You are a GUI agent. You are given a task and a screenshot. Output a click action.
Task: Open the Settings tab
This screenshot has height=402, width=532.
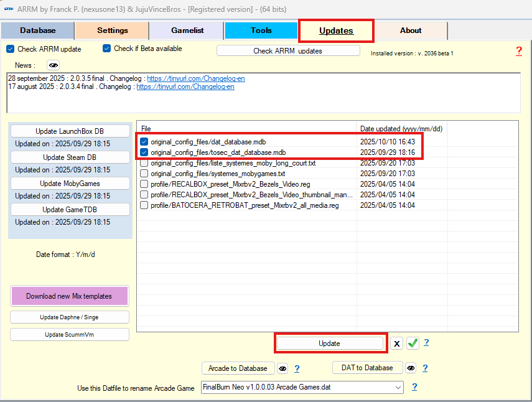point(113,30)
